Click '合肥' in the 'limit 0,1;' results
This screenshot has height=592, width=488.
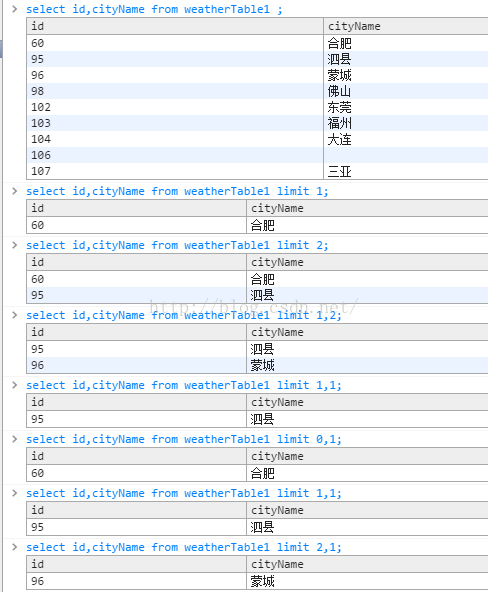click(367, 473)
